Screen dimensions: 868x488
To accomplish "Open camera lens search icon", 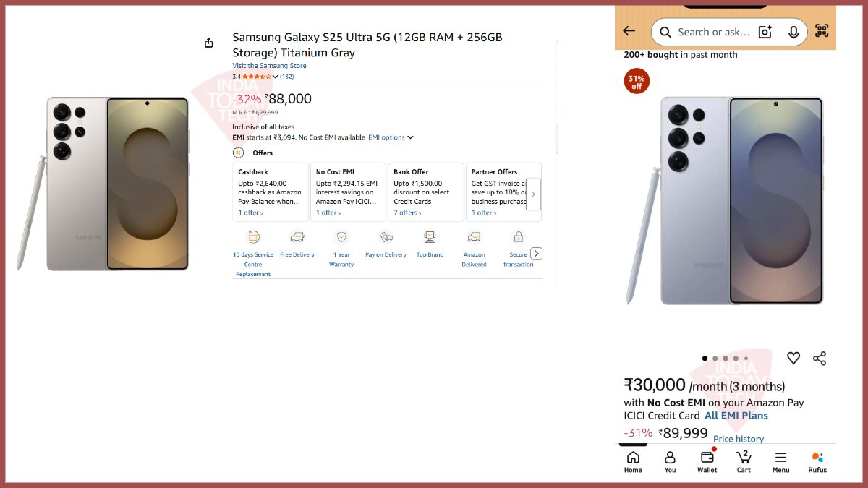I will point(765,32).
